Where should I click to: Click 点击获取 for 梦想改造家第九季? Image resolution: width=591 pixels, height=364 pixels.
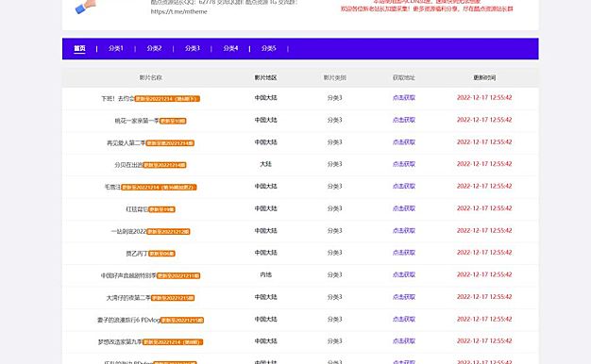coord(404,341)
